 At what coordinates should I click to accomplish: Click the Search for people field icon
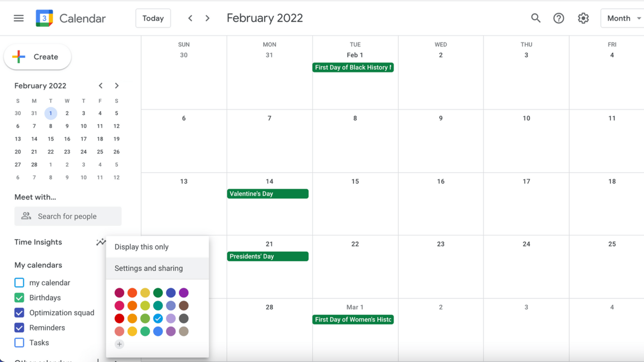coord(26,216)
